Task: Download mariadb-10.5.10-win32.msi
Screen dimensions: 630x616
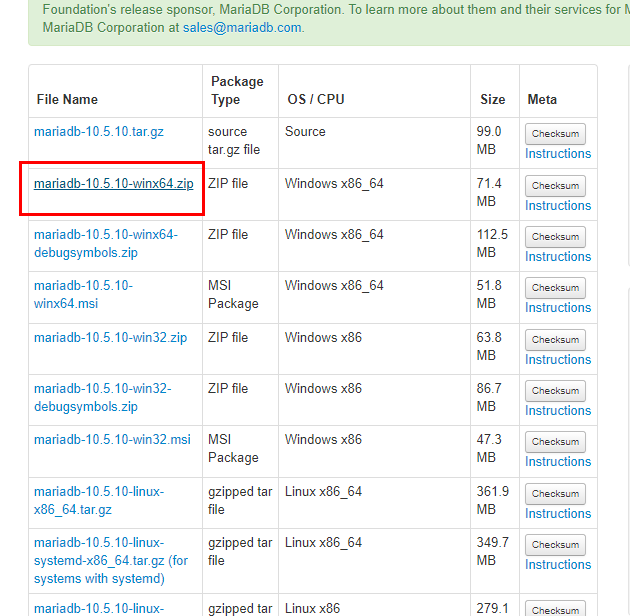Action: [x=112, y=440]
